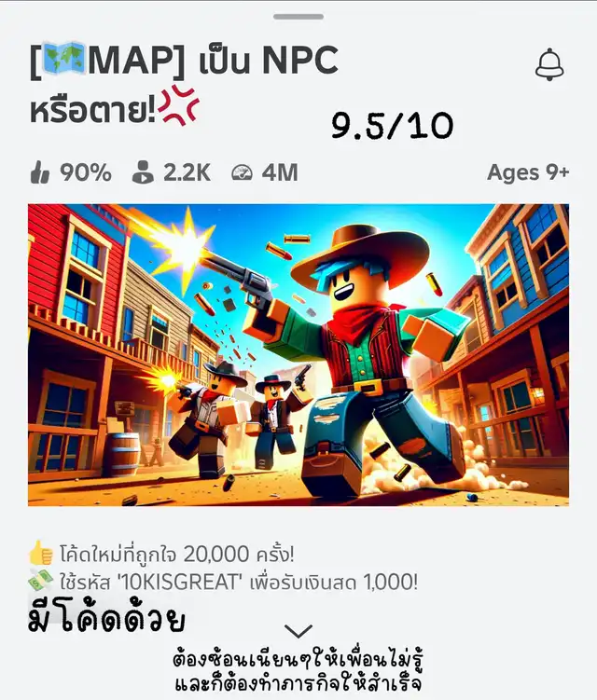The width and height of the screenshot is (597, 700).
Task: Click the yellow thumbs-up emoji in description
Action: point(41,553)
